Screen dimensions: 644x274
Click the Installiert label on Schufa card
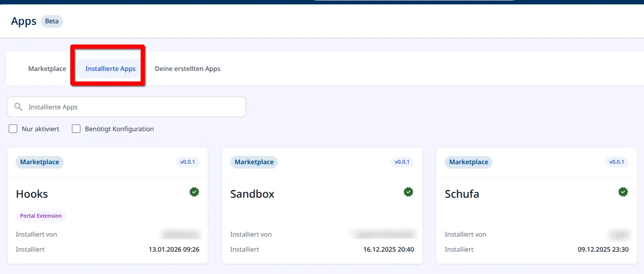point(459,249)
